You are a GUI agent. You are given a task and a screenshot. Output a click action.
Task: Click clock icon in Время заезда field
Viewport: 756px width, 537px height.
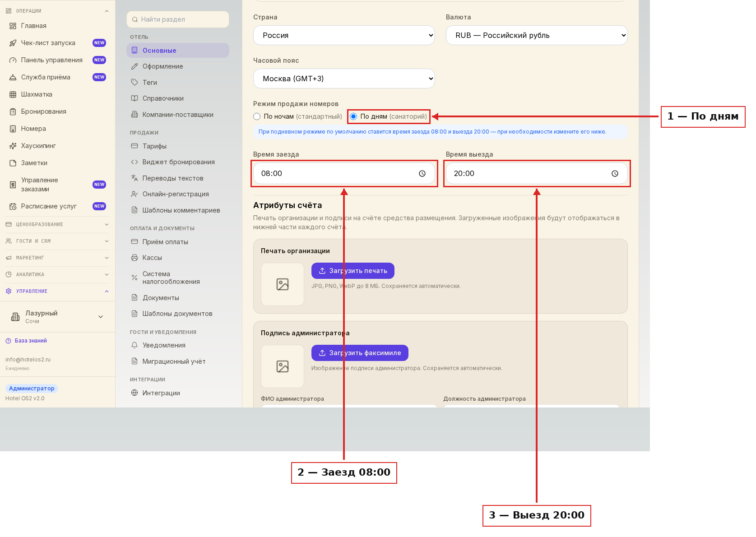[422, 173]
